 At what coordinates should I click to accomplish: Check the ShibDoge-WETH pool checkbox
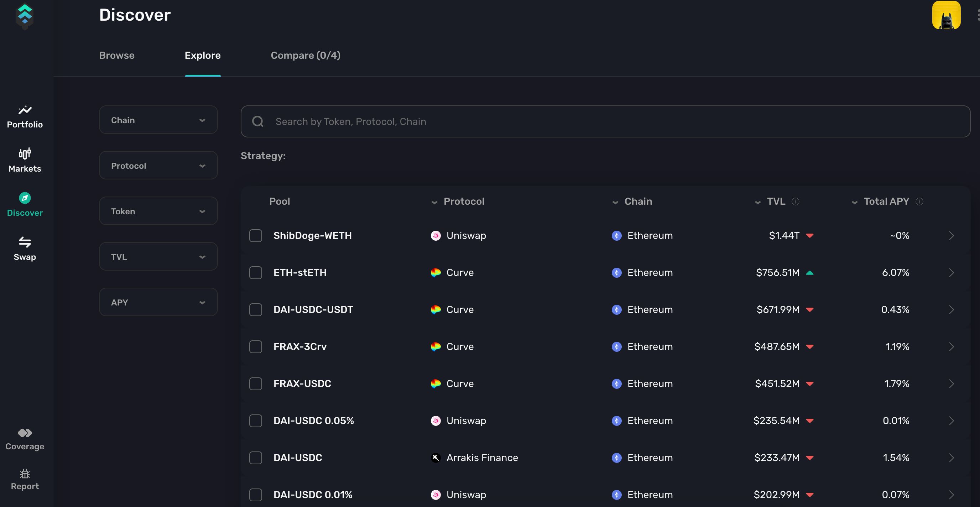click(x=255, y=236)
